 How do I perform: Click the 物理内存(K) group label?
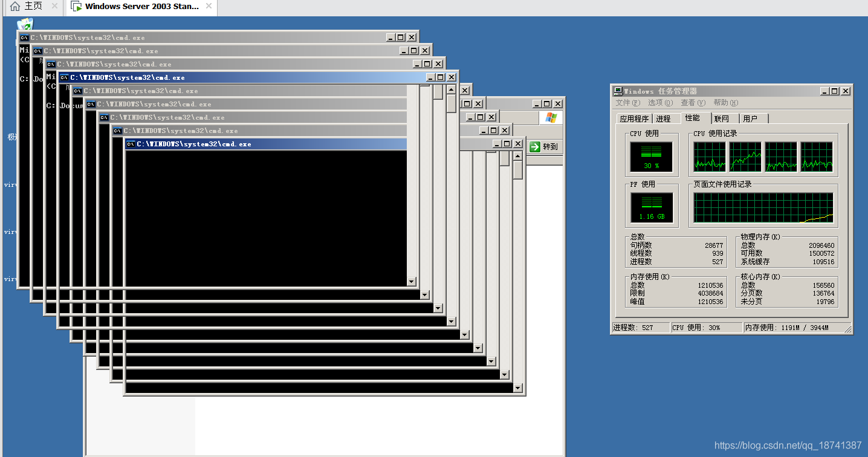(760, 237)
